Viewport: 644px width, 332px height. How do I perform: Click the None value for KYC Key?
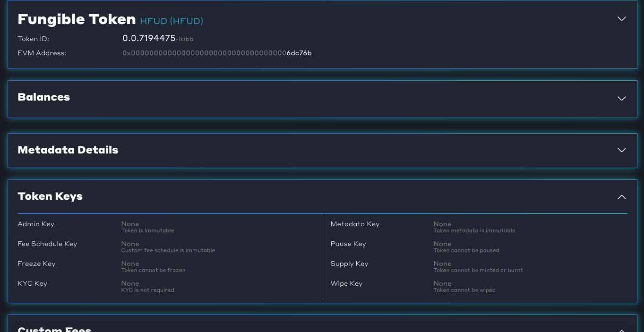pos(130,283)
